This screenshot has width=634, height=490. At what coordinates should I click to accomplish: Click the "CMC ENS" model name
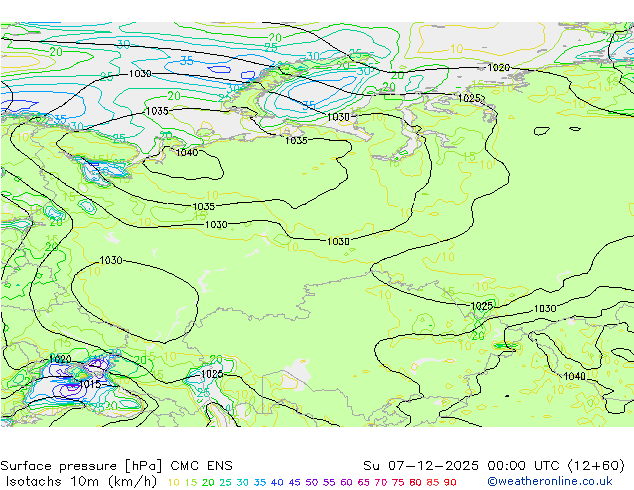201,466
